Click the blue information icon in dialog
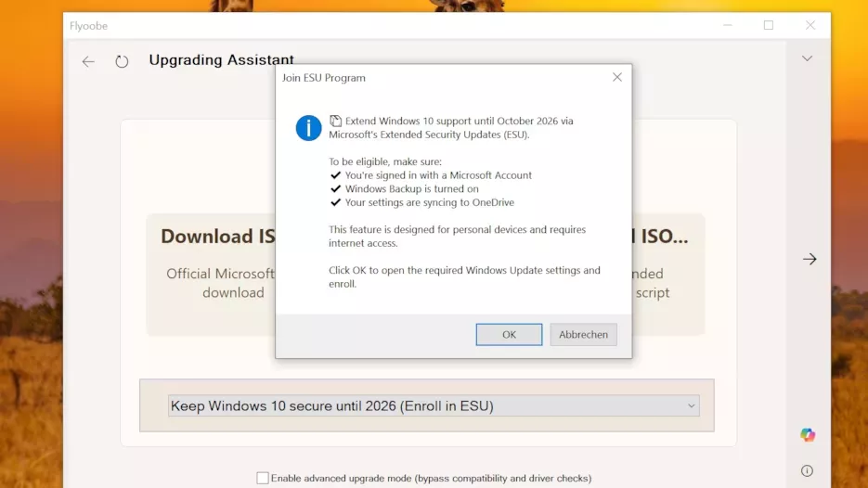The height and width of the screenshot is (488, 868). [x=308, y=128]
